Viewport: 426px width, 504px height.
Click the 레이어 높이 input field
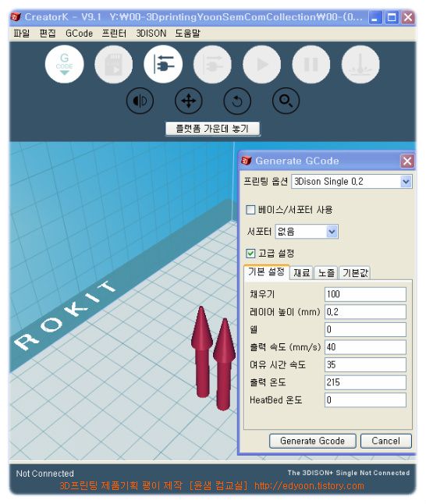pyautogui.click(x=365, y=312)
